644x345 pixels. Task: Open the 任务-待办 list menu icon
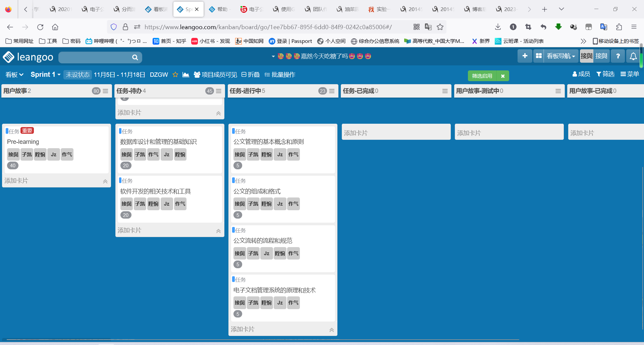[219, 91]
